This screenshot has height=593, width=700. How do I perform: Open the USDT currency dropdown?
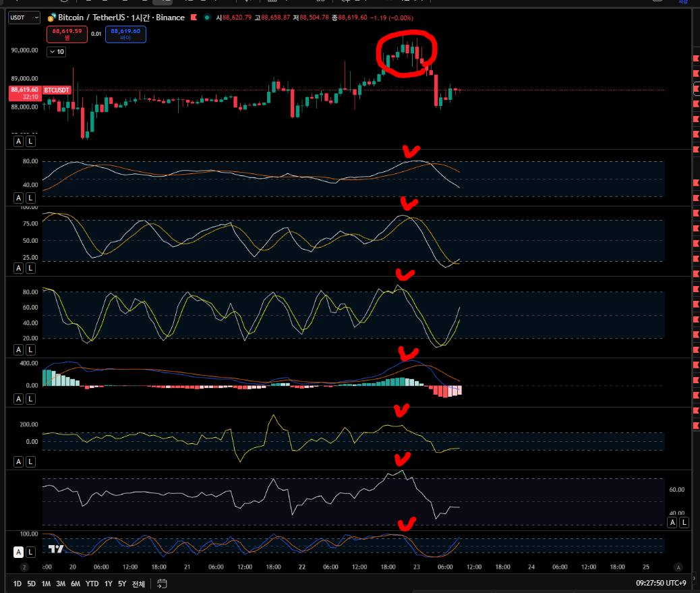[24, 18]
